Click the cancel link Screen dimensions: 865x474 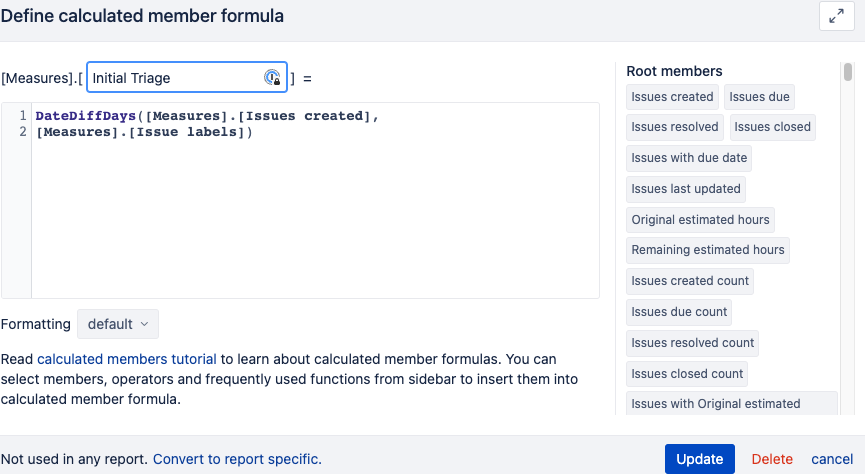pyautogui.click(x=832, y=459)
